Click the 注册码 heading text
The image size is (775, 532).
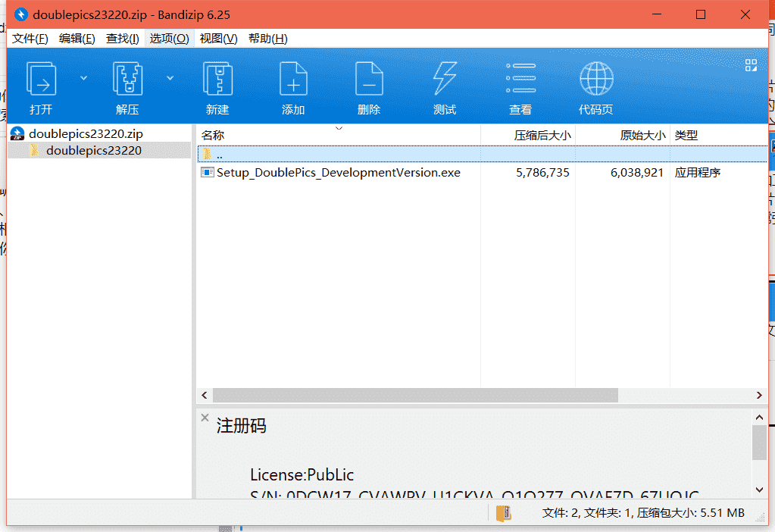[x=241, y=425]
